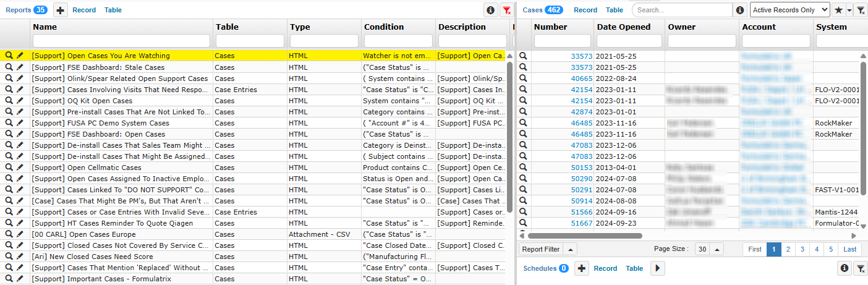The image size is (868, 285).
Task: Jump to page 3 of cases
Action: [802, 249]
